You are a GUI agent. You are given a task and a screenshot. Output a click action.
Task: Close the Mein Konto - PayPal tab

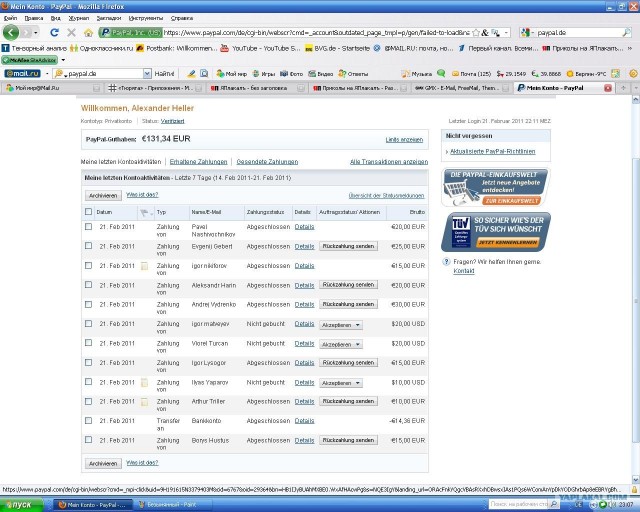coord(608,88)
